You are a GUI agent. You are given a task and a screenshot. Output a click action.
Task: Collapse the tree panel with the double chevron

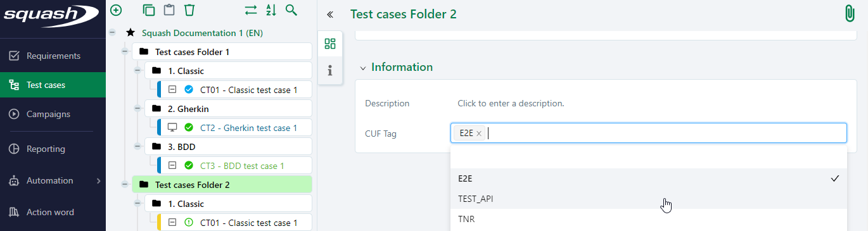pyautogui.click(x=330, y=15)
